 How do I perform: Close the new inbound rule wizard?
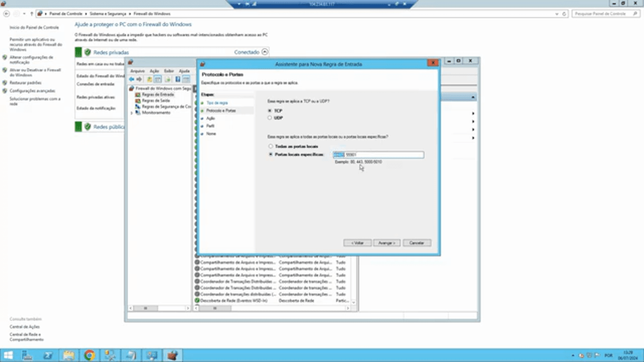[432, 63]
